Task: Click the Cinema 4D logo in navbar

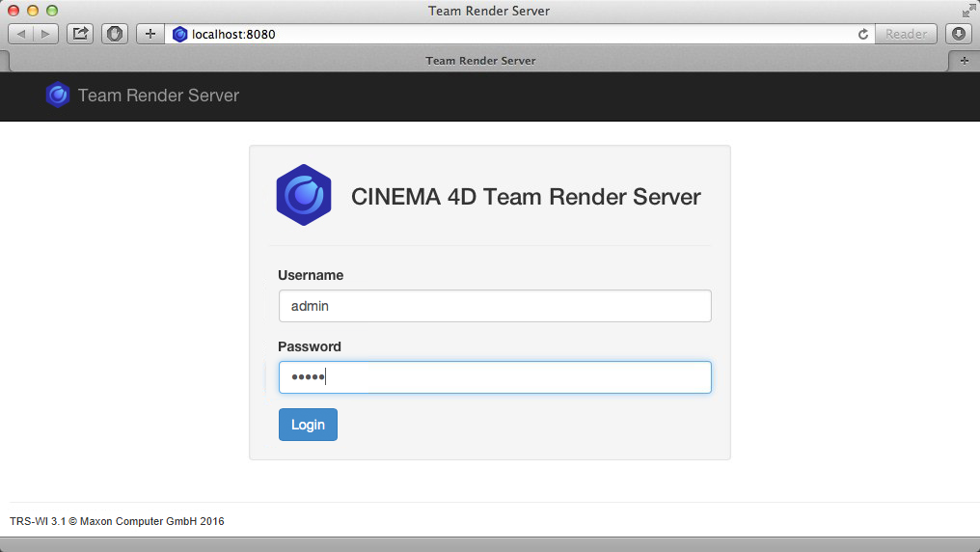Action: pyautogui.click(x=58, y=96)
